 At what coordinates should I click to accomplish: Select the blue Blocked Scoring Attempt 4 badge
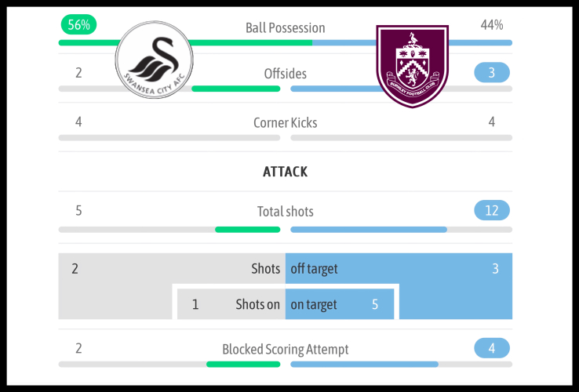coord(492,348)
